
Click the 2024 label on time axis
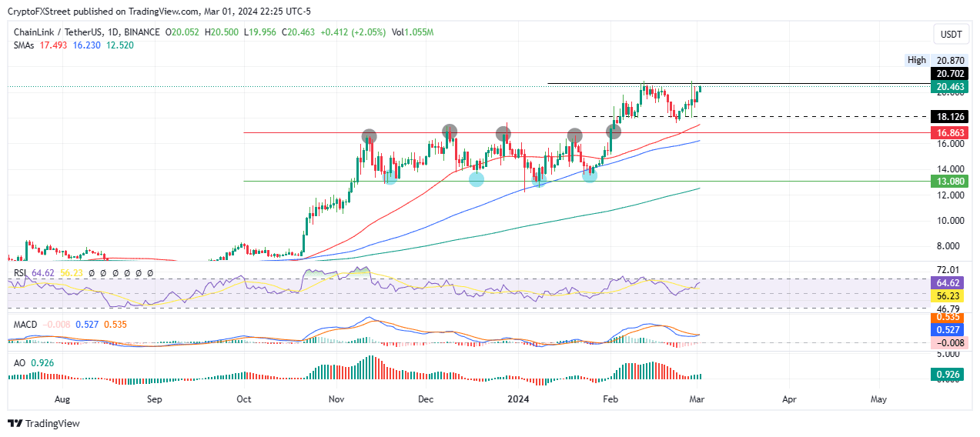[519, 399]
